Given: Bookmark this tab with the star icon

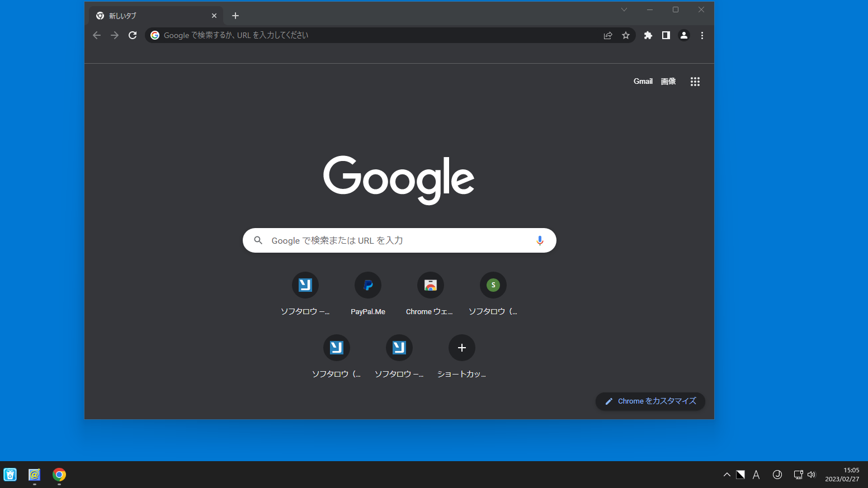Looking at the screenshot, I should (626, 35).
